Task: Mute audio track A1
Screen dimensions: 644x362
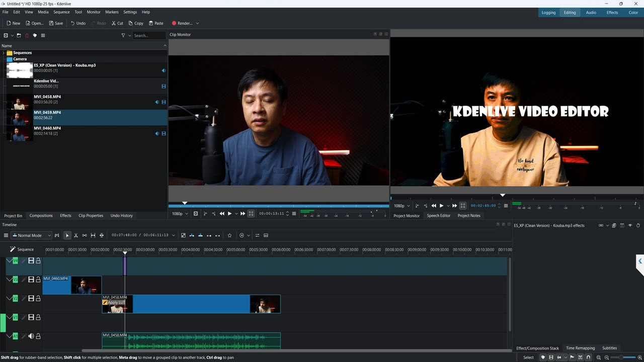Action: tap(31, 336)
